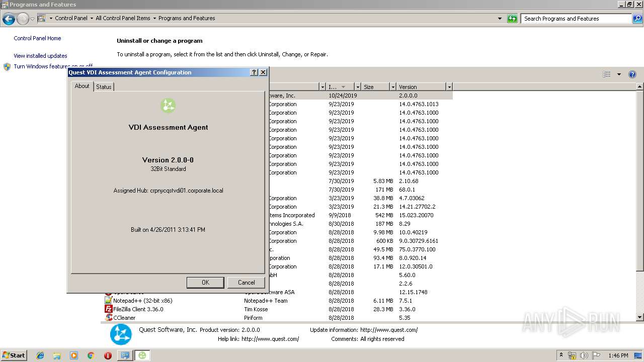Click the network icon in system tray

tap(572, 355)
